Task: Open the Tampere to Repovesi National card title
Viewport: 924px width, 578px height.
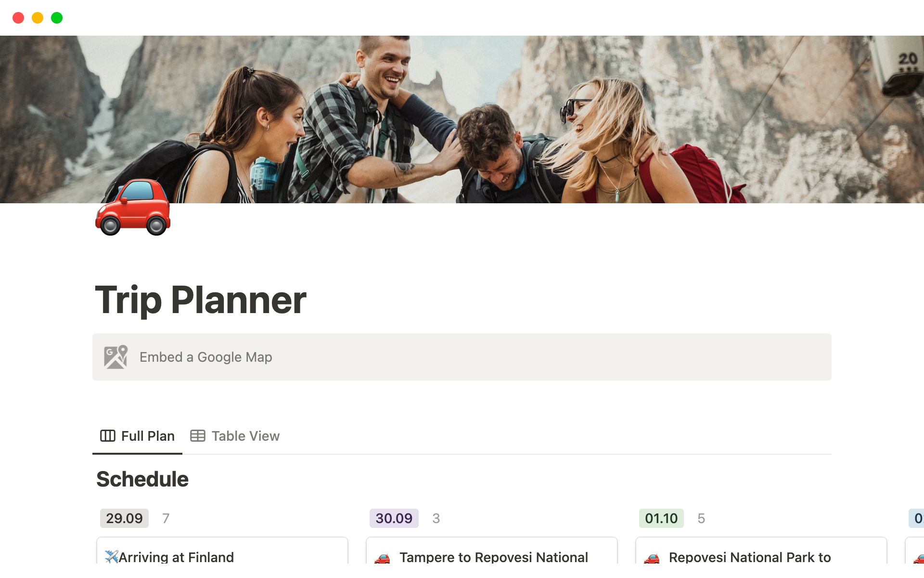Action: click(493, 557)
